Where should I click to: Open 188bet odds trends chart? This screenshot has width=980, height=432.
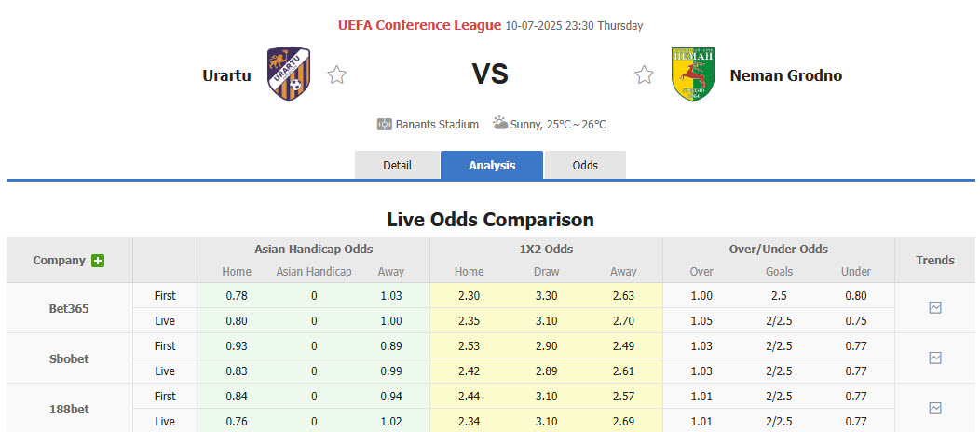tap(935, 408)
